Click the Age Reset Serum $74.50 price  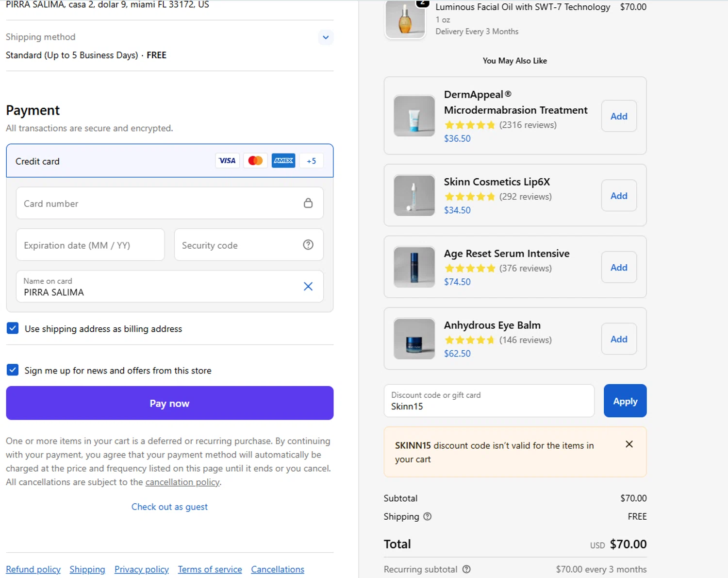pos(457,282)
